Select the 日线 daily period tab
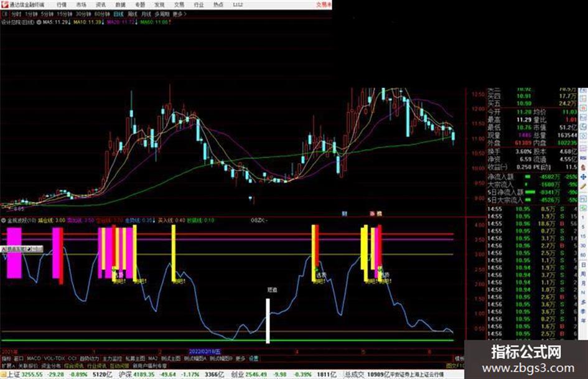The width and height of the screenshot is (588, 379). tap(118, 14)
